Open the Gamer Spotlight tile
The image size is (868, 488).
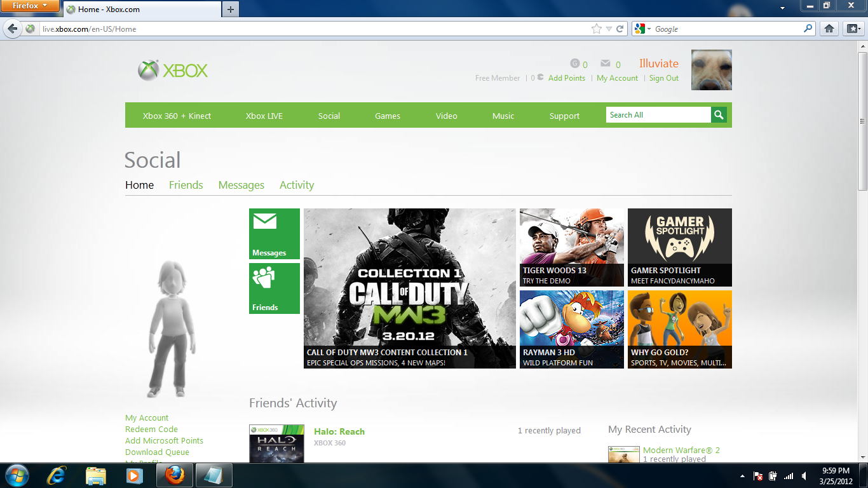tap(680, 247)
